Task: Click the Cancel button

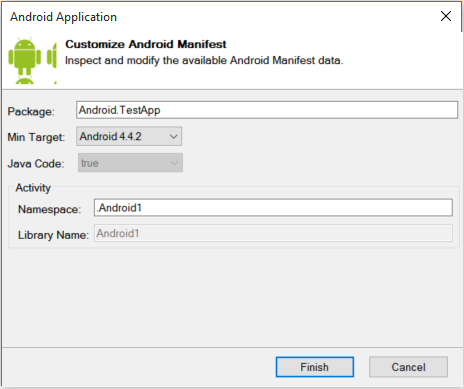Action: coord(408,367)
